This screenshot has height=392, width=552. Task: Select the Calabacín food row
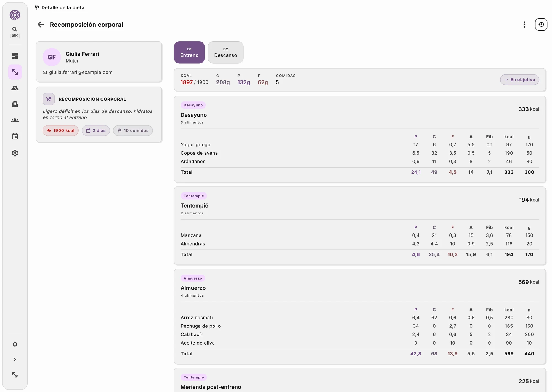coord(360,334)
